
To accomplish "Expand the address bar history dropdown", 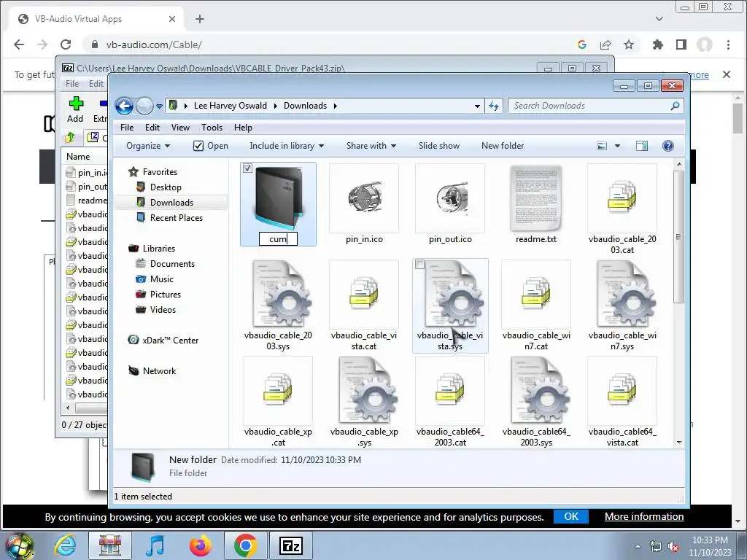I will pyautogui.click(x=477, y=106).
